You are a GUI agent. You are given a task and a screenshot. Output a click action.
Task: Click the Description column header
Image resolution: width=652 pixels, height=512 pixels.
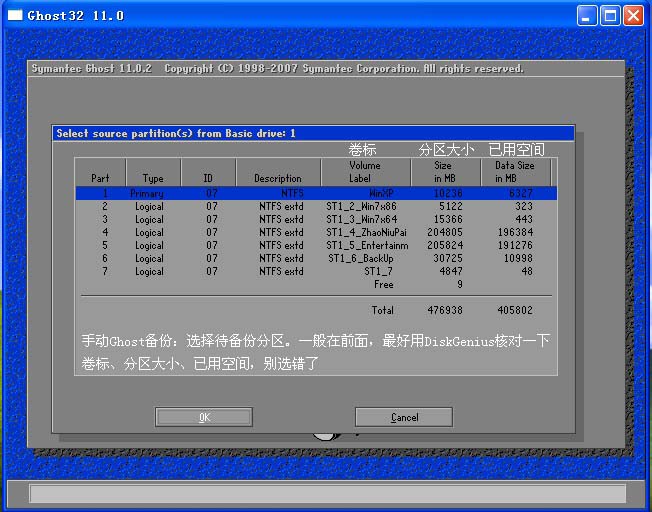click(x=278, y=172)
